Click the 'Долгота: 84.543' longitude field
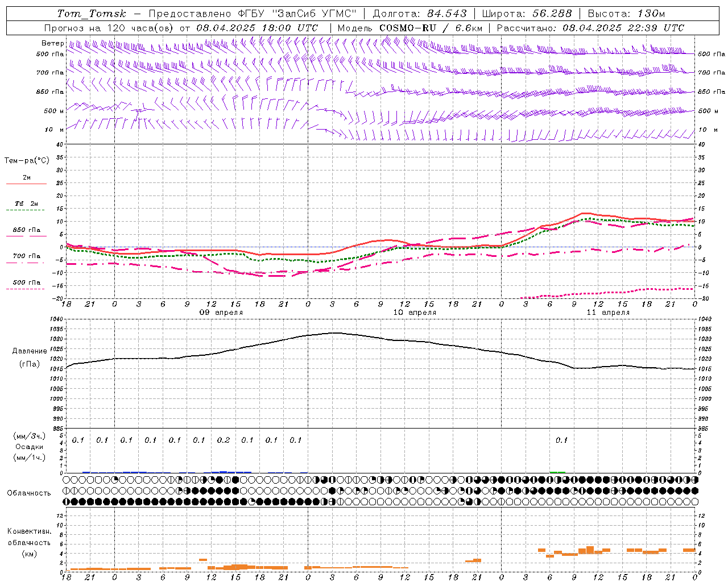The image size is (728, 582). (419, 14)
